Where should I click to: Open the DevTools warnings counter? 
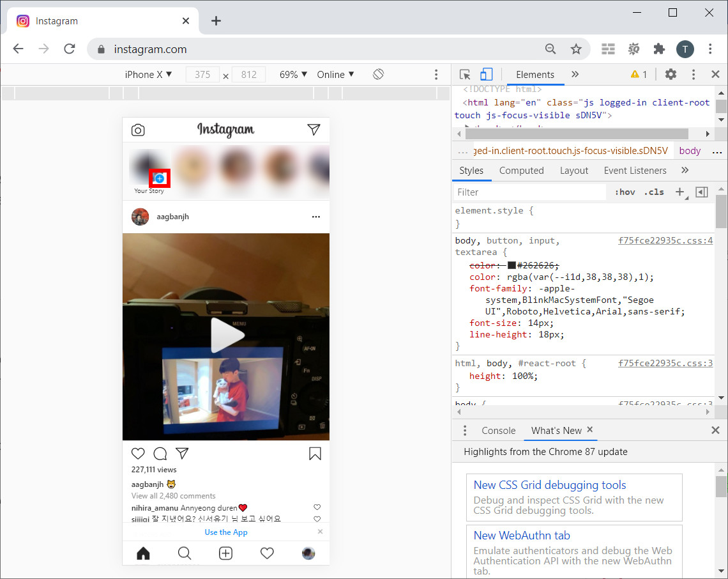[x=639, y=74]
